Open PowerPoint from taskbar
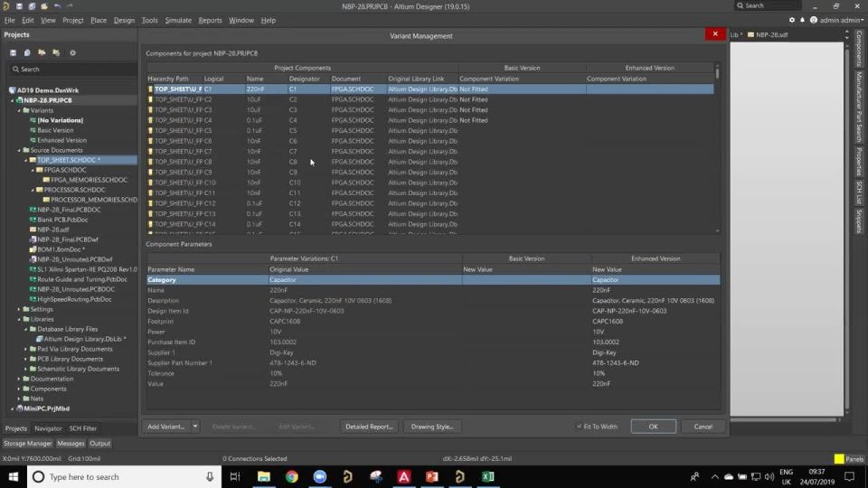Screen dimensions: 868x488 click(x=432, y=476)
